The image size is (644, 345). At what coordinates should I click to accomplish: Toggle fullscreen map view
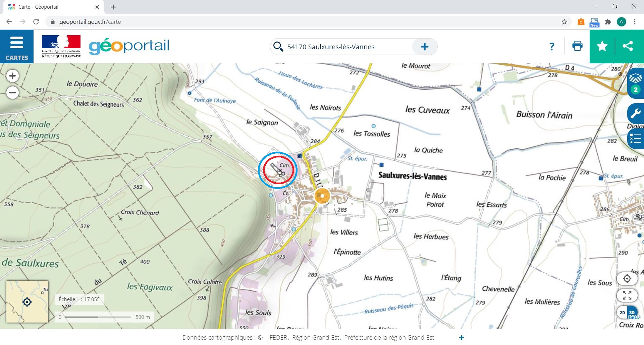pyautogui.click(x=627, y=295)
